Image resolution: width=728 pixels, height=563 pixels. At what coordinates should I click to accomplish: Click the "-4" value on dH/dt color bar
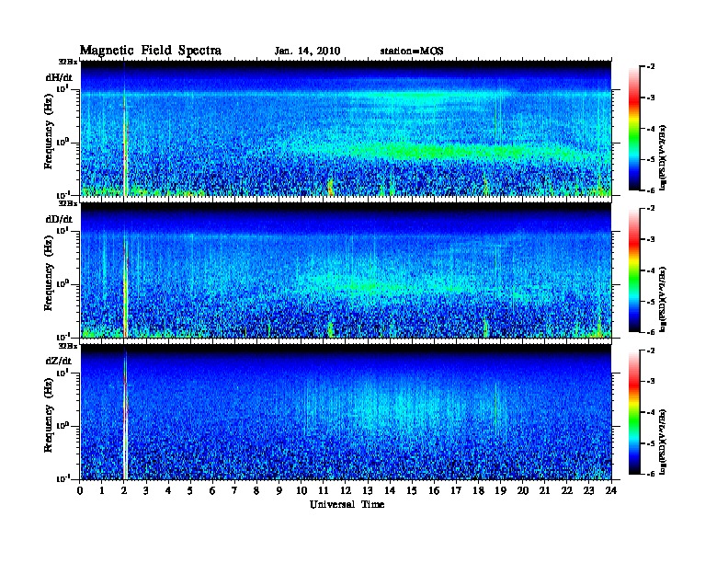pyautogui.click(x=652, y=129)
